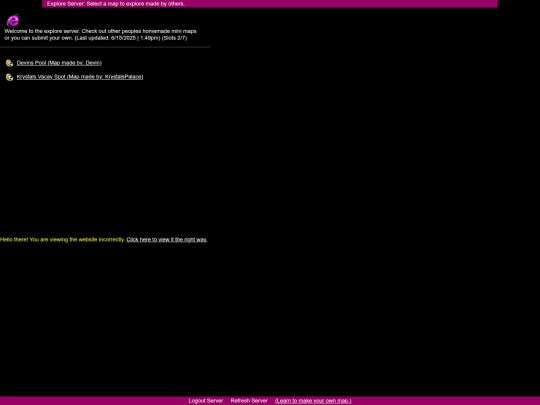Click the map icon beside Devins Pool

[x=9, y=63]
